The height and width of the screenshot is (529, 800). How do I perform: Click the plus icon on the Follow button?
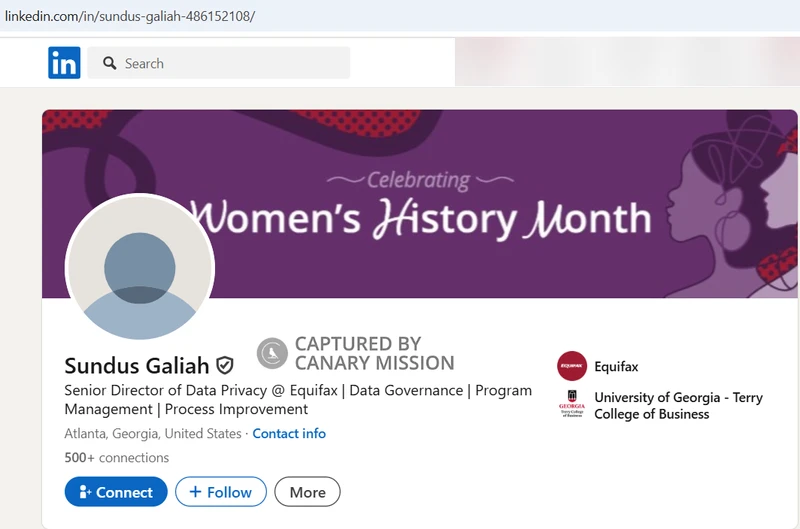195,492
